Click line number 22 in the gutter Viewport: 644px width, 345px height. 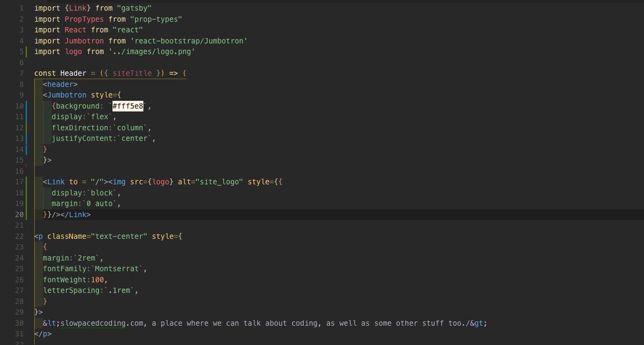point(19,236)
